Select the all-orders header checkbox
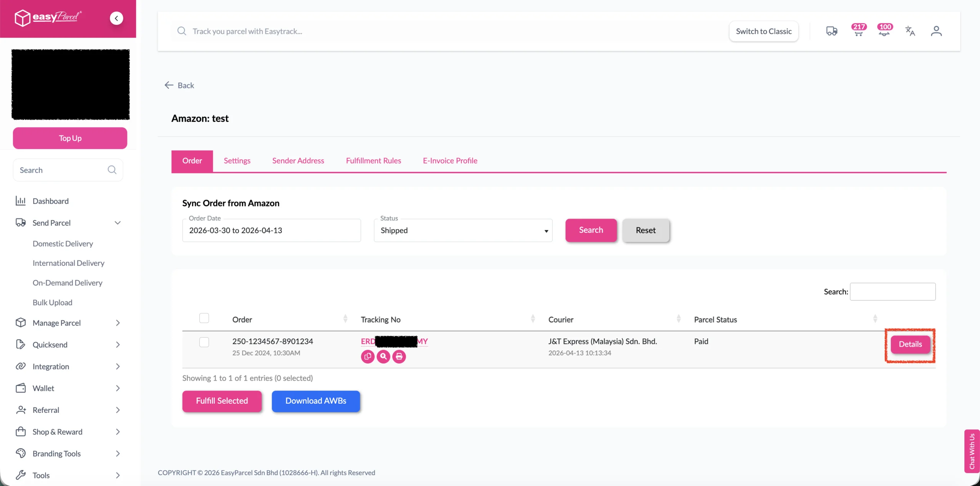Screen dimensions: 980x486 coord(204,318)
